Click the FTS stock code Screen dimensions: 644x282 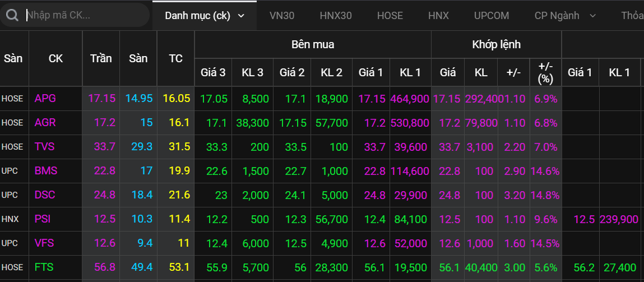[x=44, y=267]
